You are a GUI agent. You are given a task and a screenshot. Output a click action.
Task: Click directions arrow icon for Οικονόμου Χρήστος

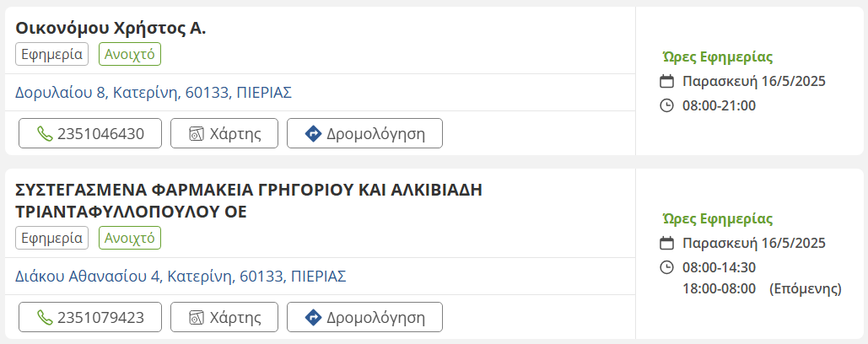(x=313, y=133)
